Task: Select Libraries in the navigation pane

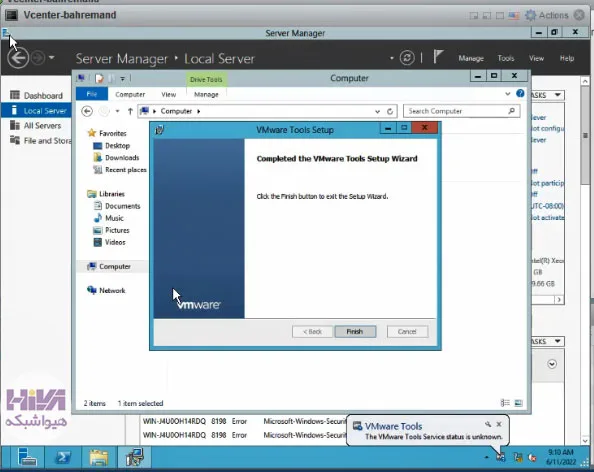Action: coord(106,194)
